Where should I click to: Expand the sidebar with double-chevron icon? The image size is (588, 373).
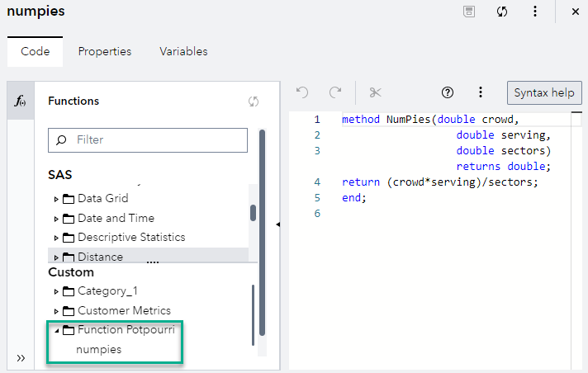pos(21,358)
